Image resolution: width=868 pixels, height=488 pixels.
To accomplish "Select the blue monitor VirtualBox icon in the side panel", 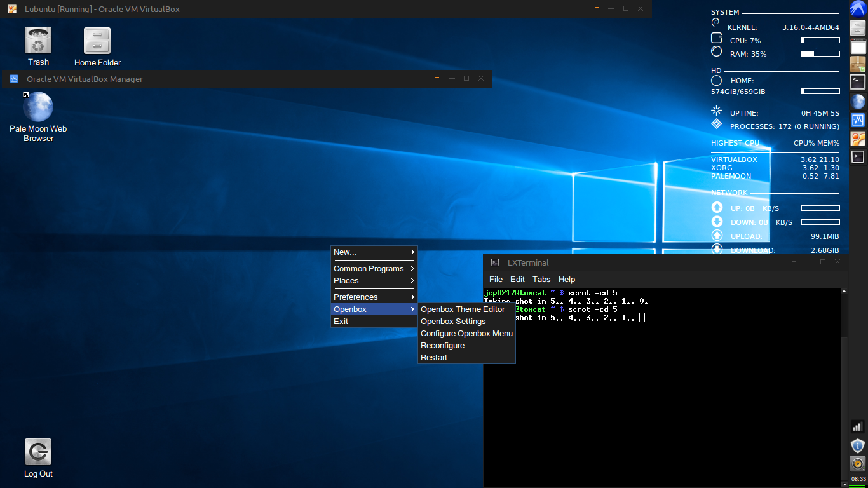I will [x=858, y=119].
